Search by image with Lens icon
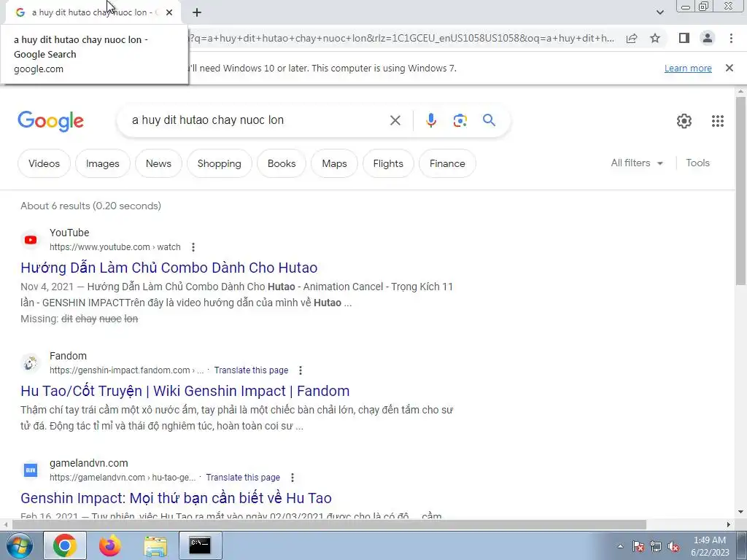This screenshot has width=747, height=560. pos(460,120)
